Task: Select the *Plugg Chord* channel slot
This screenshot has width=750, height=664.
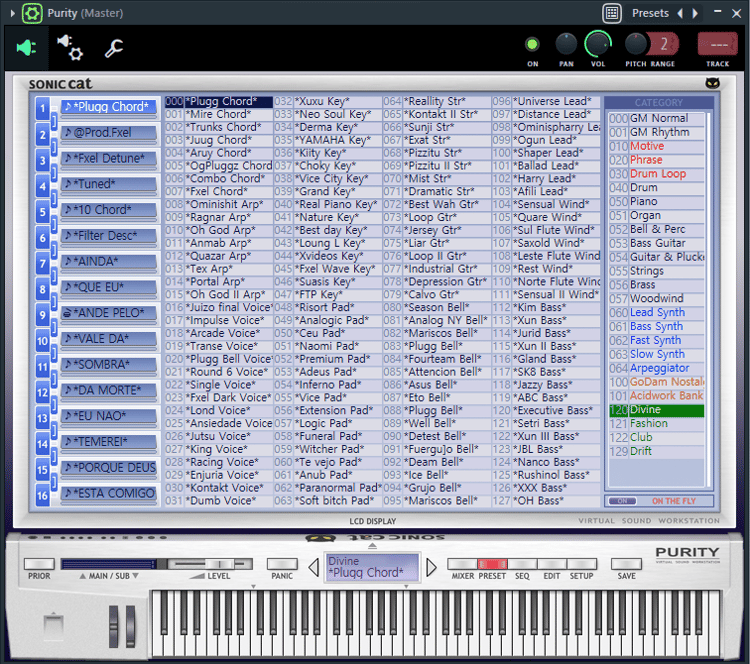Action: 109,107
